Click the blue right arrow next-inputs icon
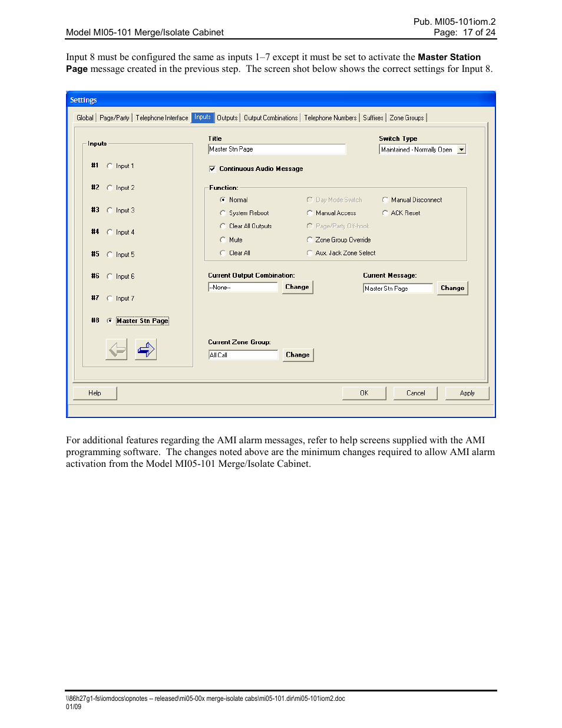The image size is (562, 728). [x=146, y=350]
